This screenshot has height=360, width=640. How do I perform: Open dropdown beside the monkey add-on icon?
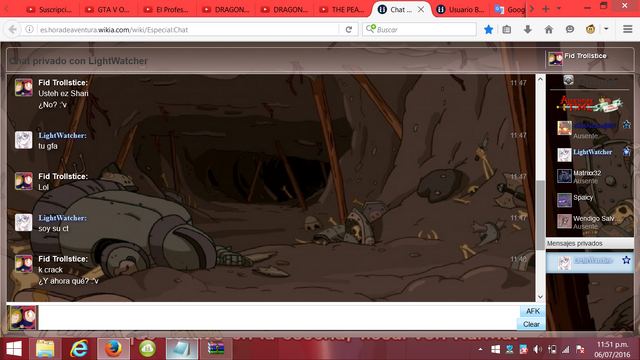click(606, 29)
